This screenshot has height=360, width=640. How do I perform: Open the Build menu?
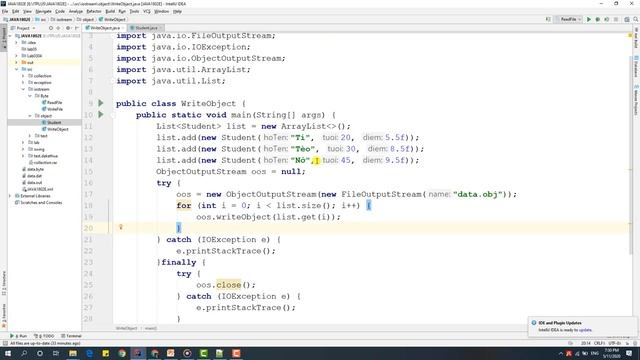(110, 11)
